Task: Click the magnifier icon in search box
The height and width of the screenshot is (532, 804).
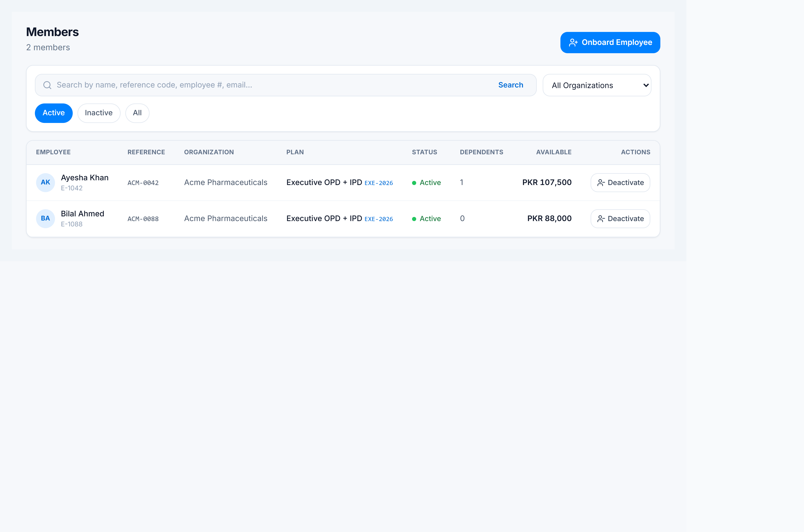Action: point(47,85)
